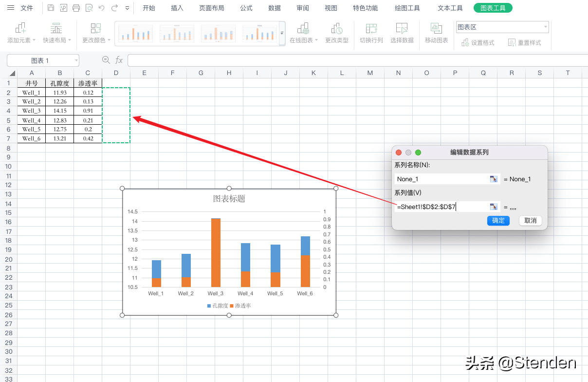This screenshot has height=382, width=588.
Task: Confirm with the 确定 button
Action: click(x=498, y=221)
